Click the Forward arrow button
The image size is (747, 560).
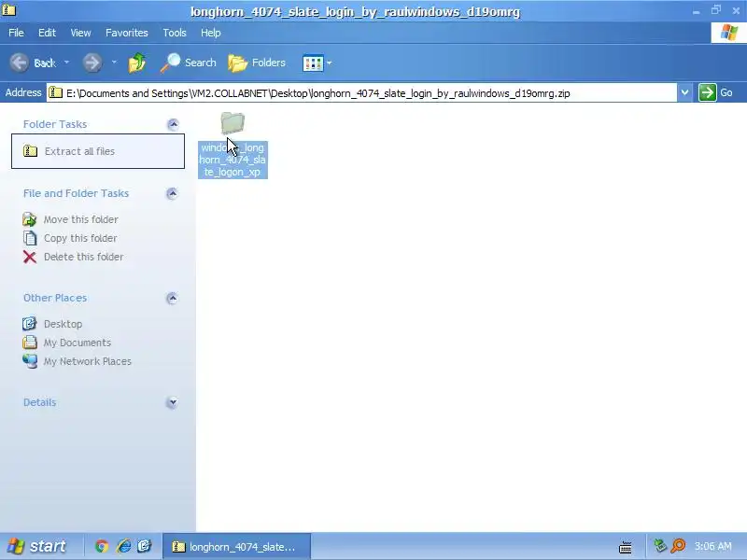click(x=92, y=63)
